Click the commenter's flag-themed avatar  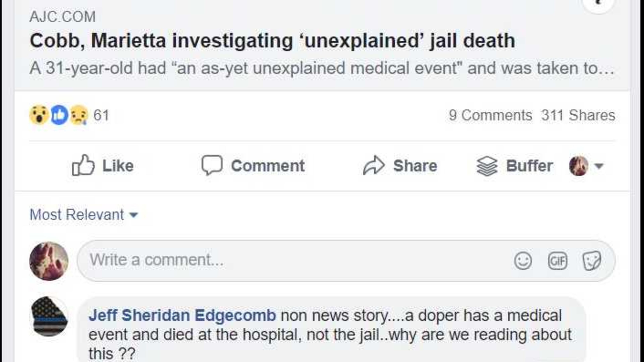(49, 316)
